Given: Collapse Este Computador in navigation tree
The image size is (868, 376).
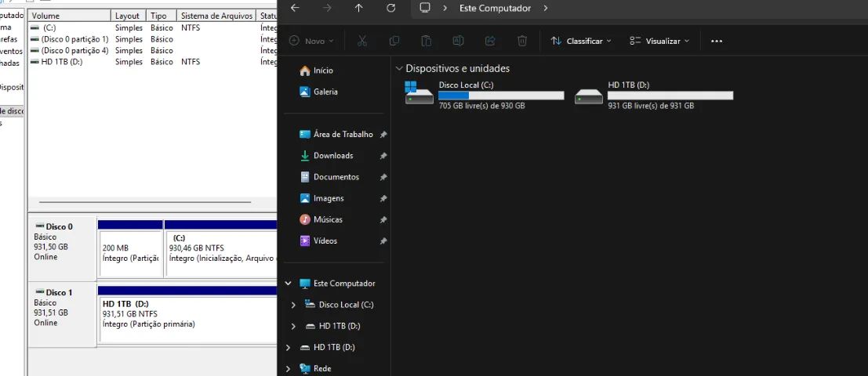Looking at the screenshot, I should [288, 283].
